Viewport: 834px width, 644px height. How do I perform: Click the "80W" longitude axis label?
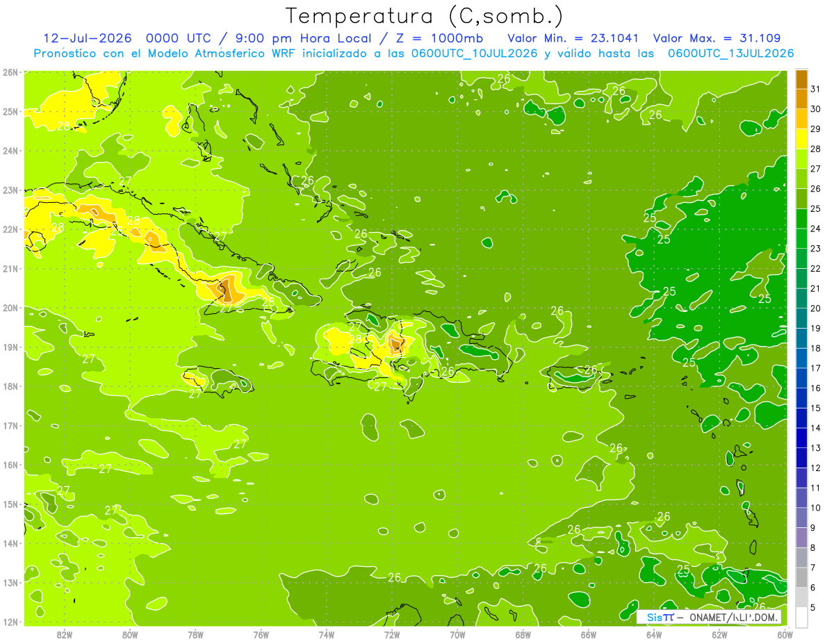coord(130,634)
